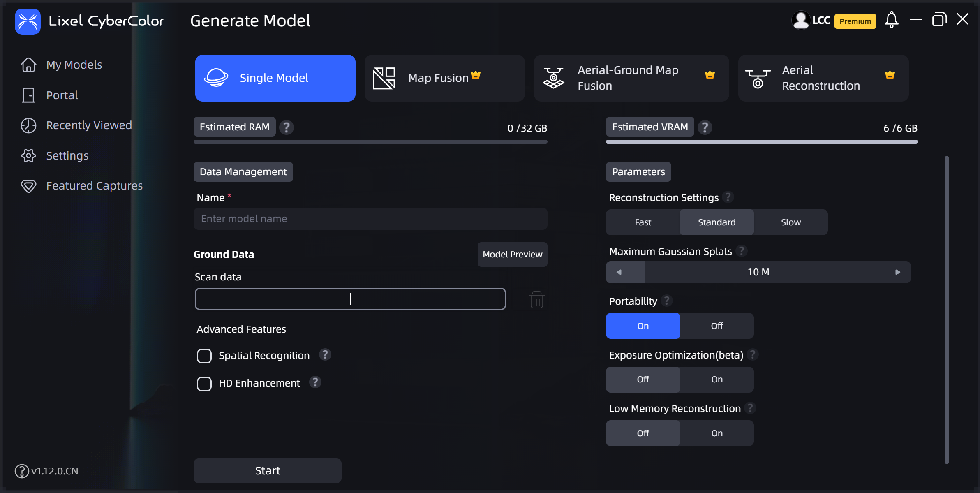
Task: Click the Estimated RAM usage bar
Action: click(370, 142)
